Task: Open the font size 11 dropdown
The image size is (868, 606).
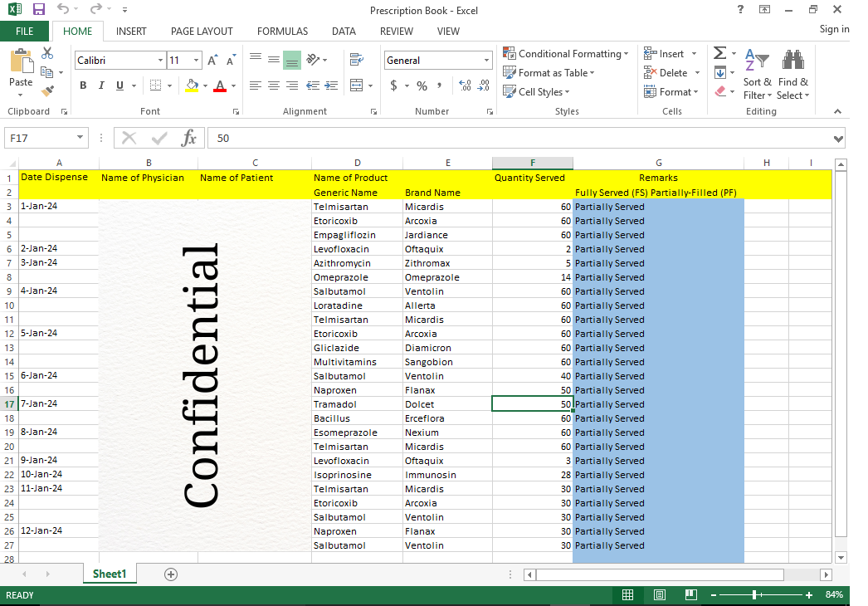Action: (196, 61)
